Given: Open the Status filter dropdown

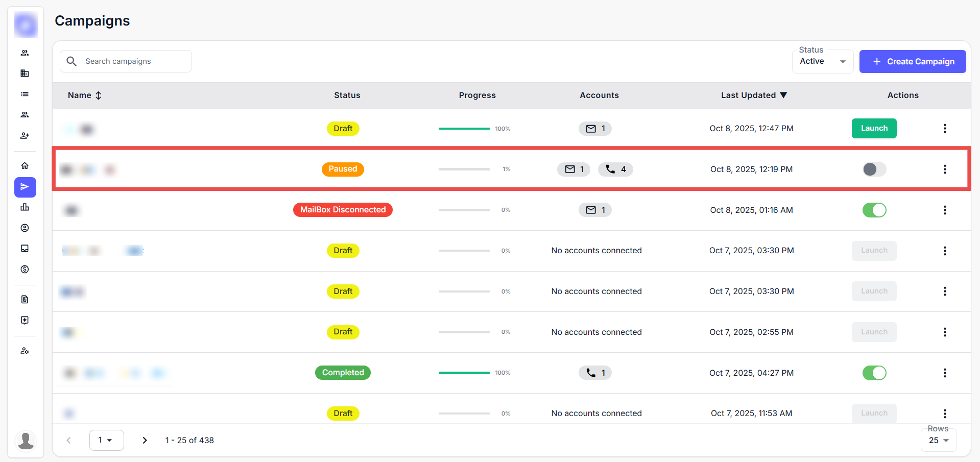Looking at the screenshot, I should click(822, 62).
